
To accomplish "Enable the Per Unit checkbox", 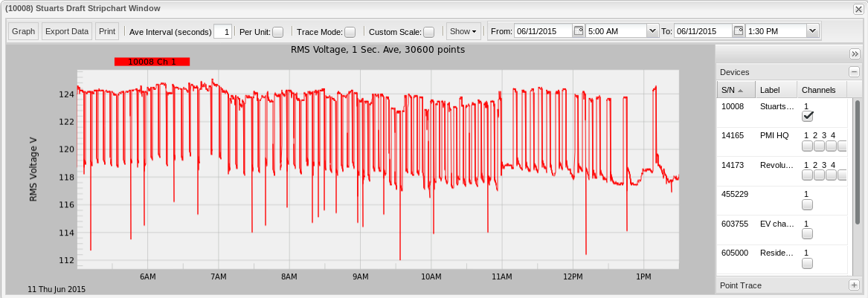I will tap(277, 32).
